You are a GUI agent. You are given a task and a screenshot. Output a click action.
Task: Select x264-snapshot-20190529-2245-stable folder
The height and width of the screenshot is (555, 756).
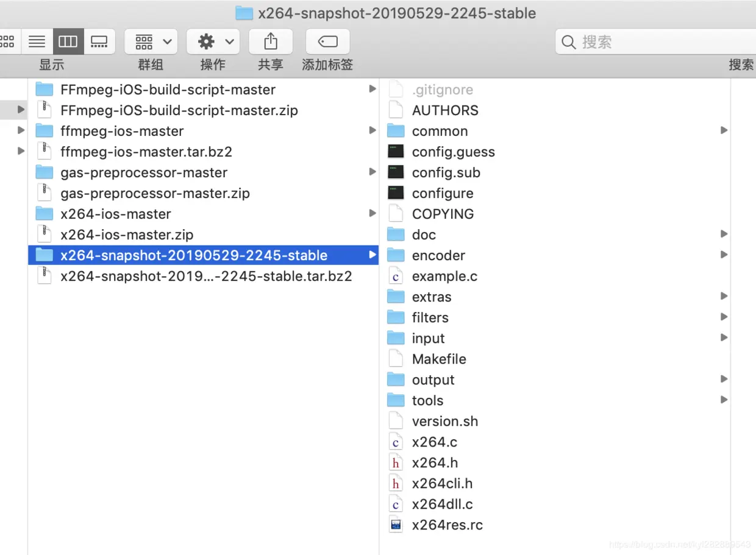[x=203, y=255]
